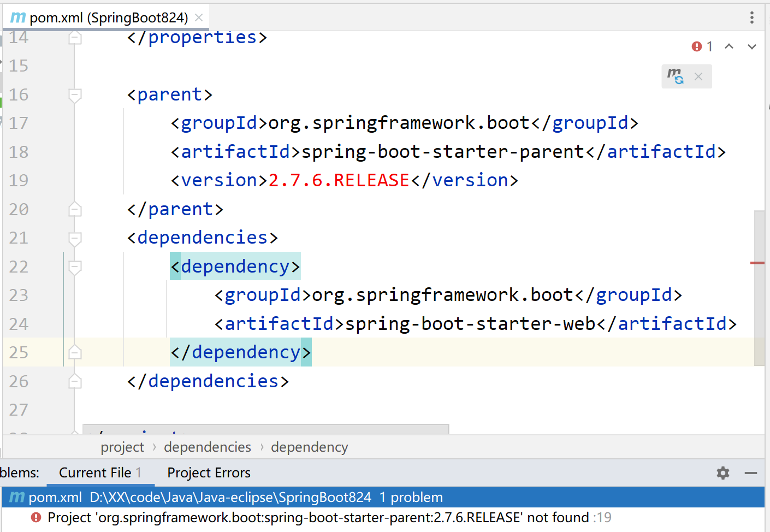
Task: Go to previous highlighted error arrow
Action: [x=729, y=46]
